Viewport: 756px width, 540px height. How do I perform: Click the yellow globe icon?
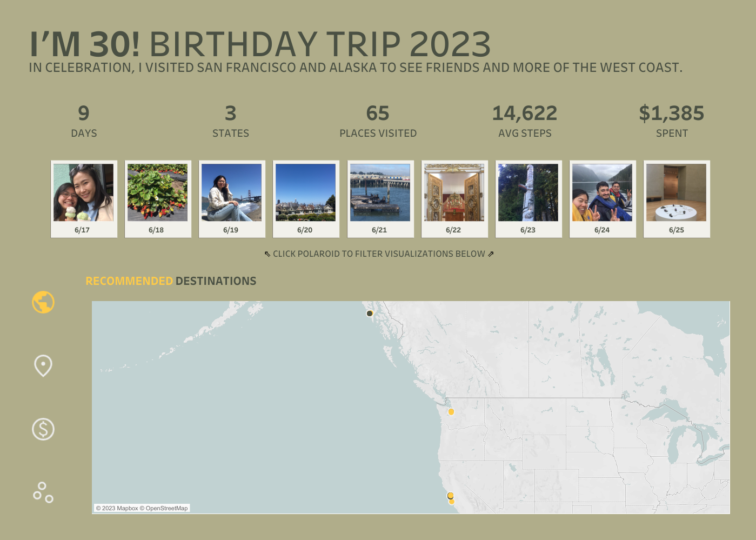(43, 302)
